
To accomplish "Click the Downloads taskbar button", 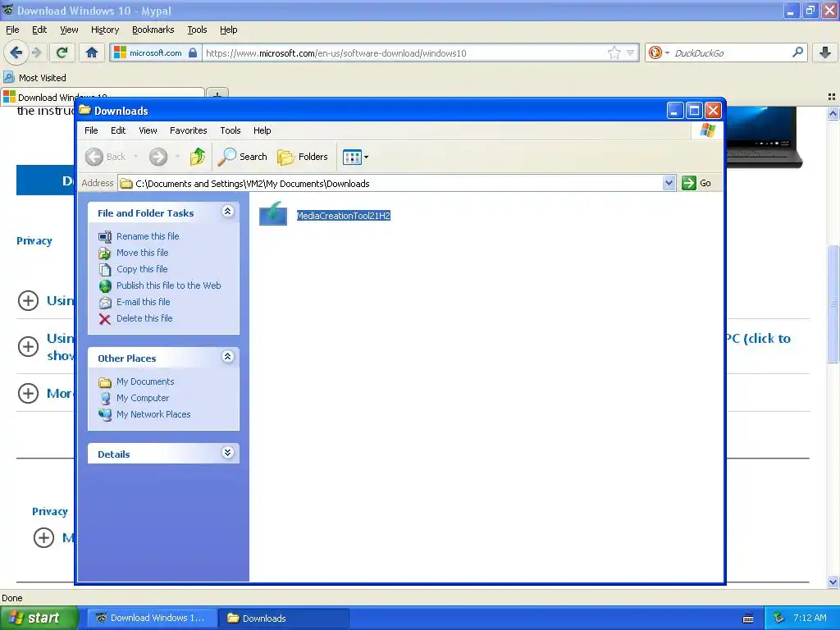I will point(284,618).
